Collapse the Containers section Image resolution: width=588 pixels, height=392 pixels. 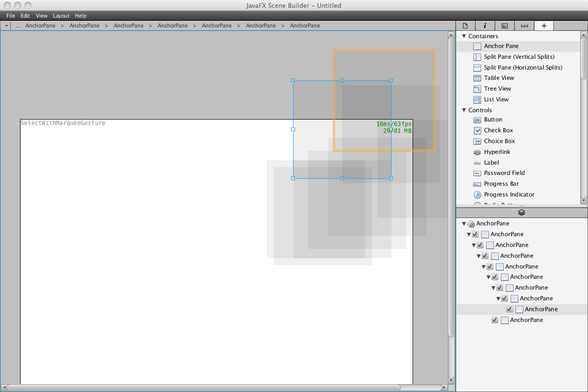pos(464,36)
